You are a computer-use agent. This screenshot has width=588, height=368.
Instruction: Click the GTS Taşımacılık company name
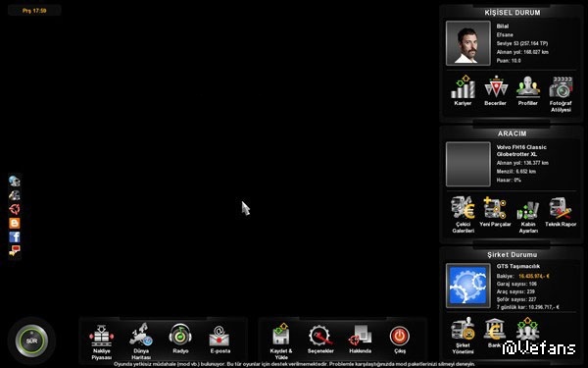518,266
